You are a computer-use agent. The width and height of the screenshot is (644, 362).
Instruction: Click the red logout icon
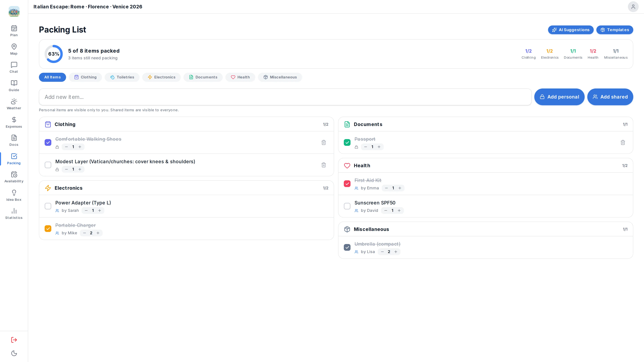tap(14, 340)
